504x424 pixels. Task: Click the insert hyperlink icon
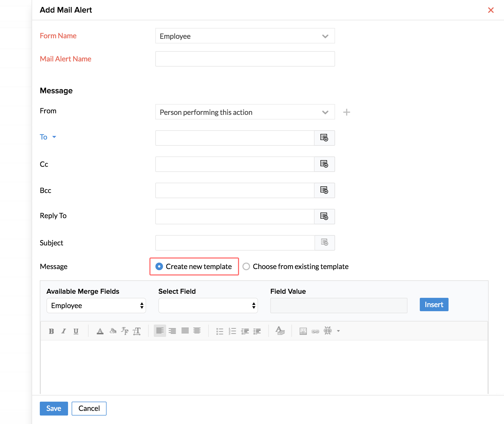point(315,331)
